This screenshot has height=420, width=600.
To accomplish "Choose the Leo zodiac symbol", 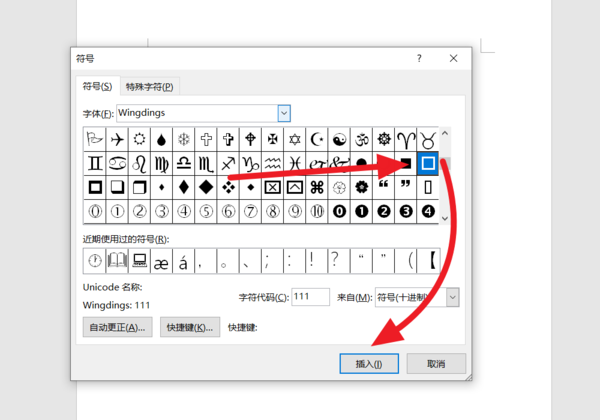I will tap(140, 164).
